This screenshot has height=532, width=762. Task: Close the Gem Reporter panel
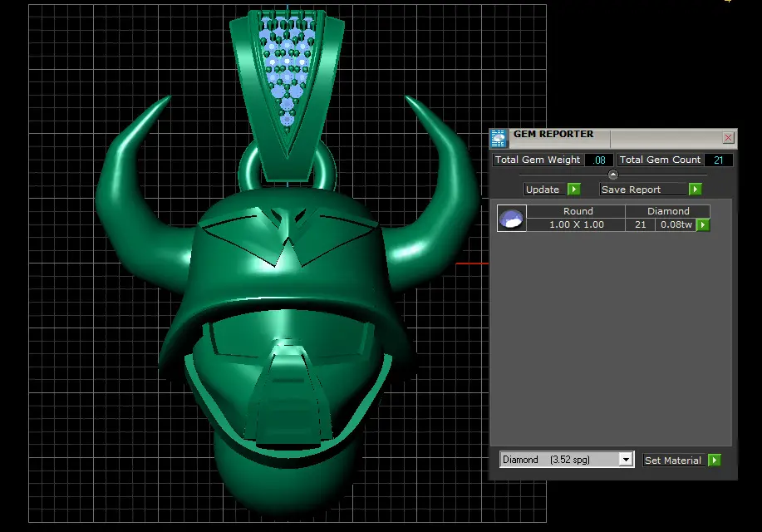point(728,138)
